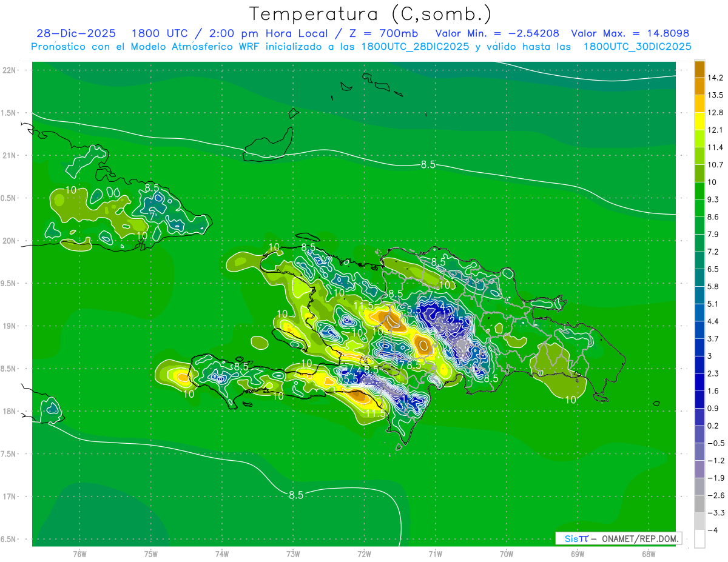Click the '8.5' contour label near 17N

[295, 495]
